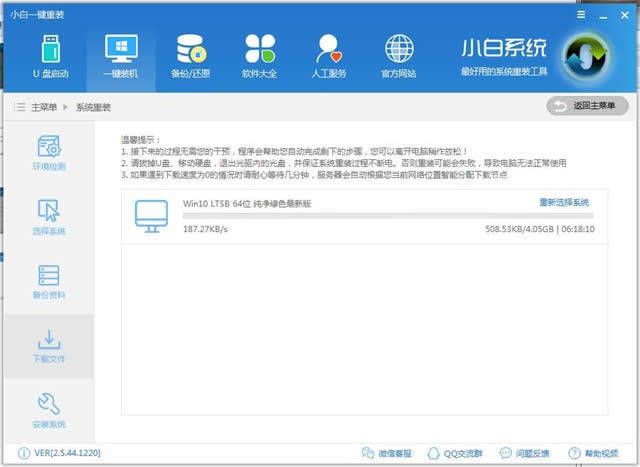Select the 安装系统 install system step
The width and height of the screenshot is (640, 467).
tap(50, 410)
